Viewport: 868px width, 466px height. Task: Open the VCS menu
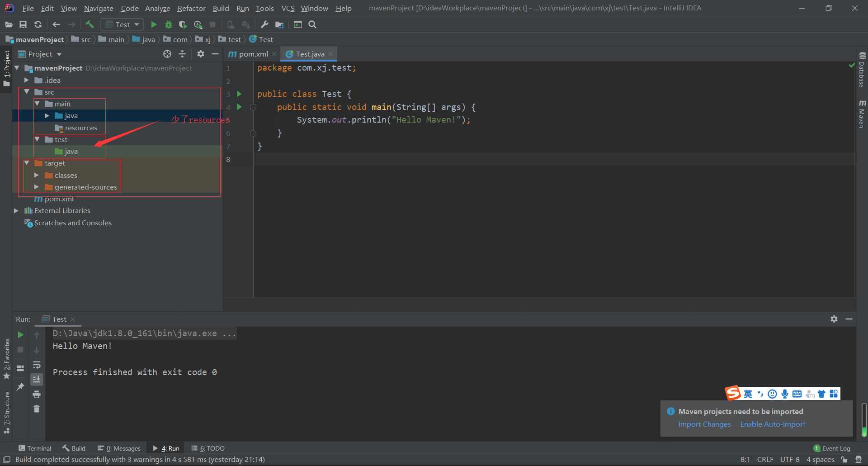[x=288, y=8]
